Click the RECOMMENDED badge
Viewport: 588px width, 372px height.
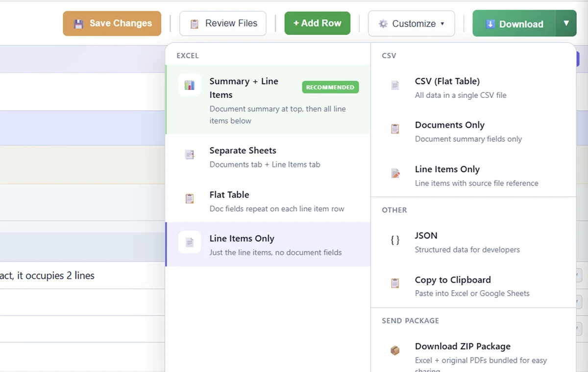[330, 87]
